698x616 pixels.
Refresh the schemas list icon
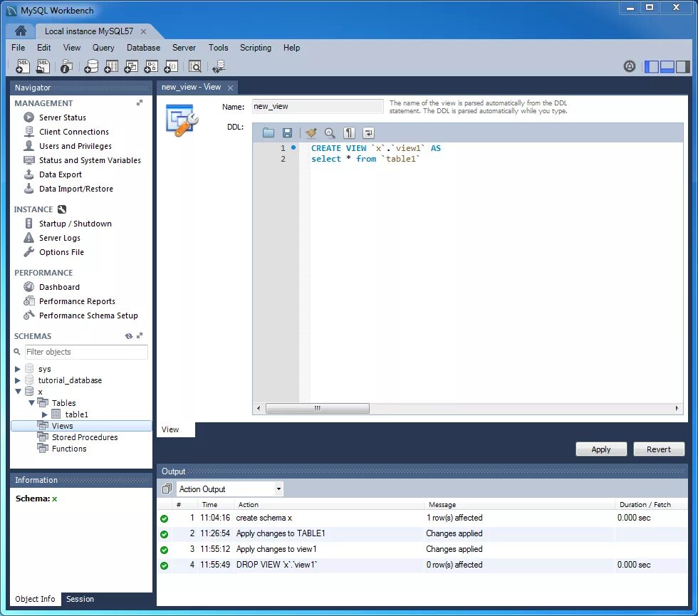[129, 336]
